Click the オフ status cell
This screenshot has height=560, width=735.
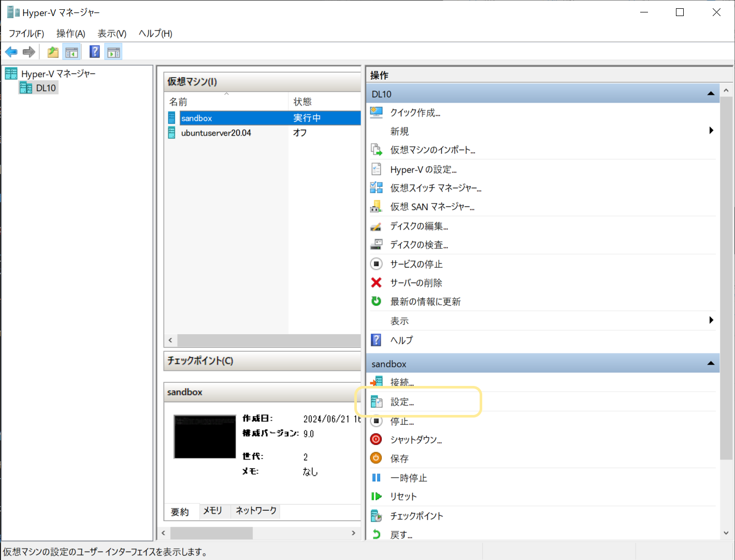300,133
